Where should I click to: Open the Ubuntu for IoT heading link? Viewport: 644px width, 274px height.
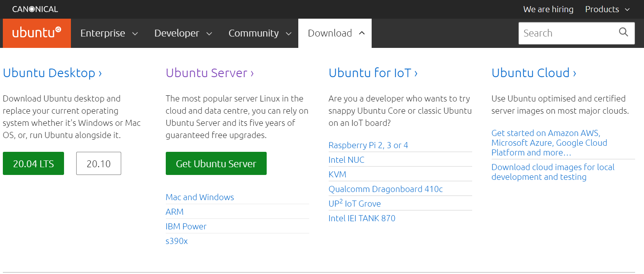point(373,73)
